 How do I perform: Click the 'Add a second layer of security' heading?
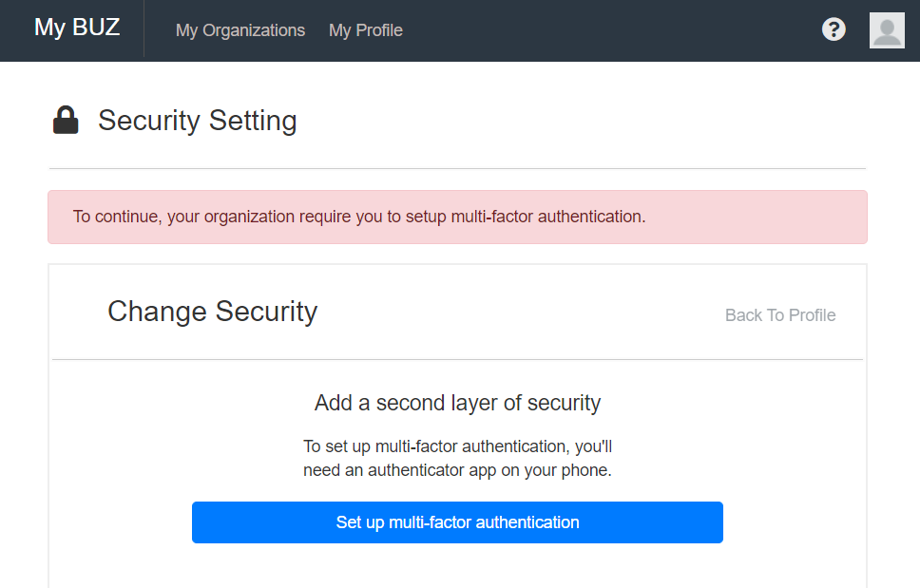click(x=457, y=403)
